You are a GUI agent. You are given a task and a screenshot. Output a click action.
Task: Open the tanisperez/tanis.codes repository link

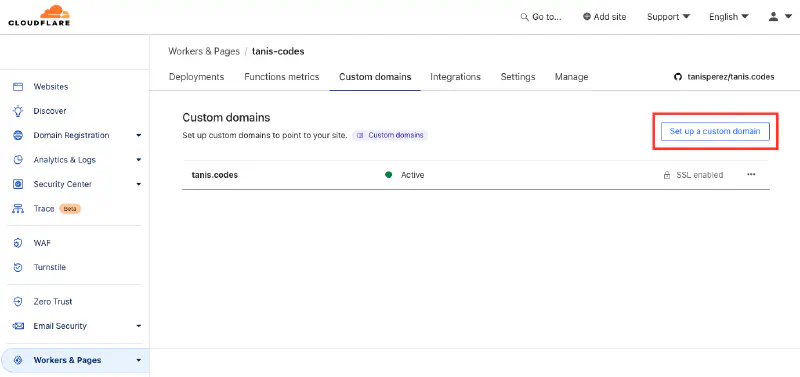tap(731, 77)
